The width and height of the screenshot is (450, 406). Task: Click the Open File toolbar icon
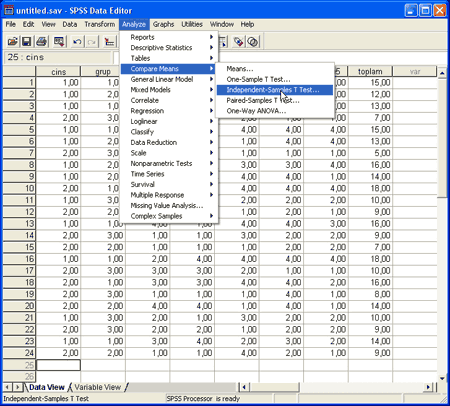[13, 42]
